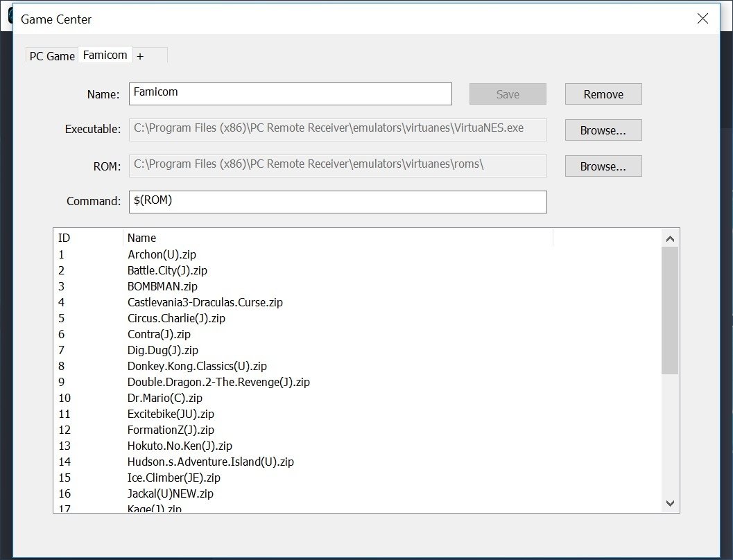This screenshot has width=733, height=560.
Task: Sort list by ID column header
Action: [x=88, y=238]
